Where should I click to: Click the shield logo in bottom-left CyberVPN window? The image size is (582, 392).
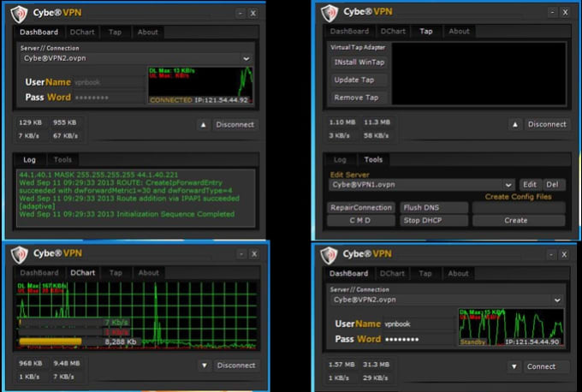coord(20,255)
